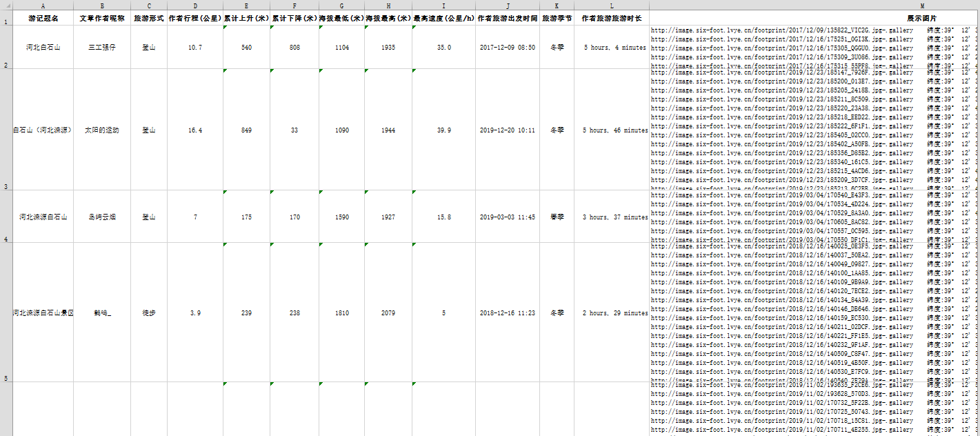980x436 pixels.
Task: Click the 海拔最低(米) header cell
Action: [342, 19]
